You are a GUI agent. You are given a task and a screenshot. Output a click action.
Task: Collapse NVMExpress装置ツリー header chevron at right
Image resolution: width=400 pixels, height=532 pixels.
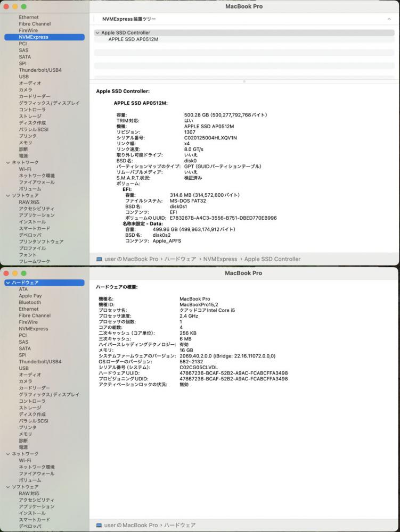coord(389,19)
